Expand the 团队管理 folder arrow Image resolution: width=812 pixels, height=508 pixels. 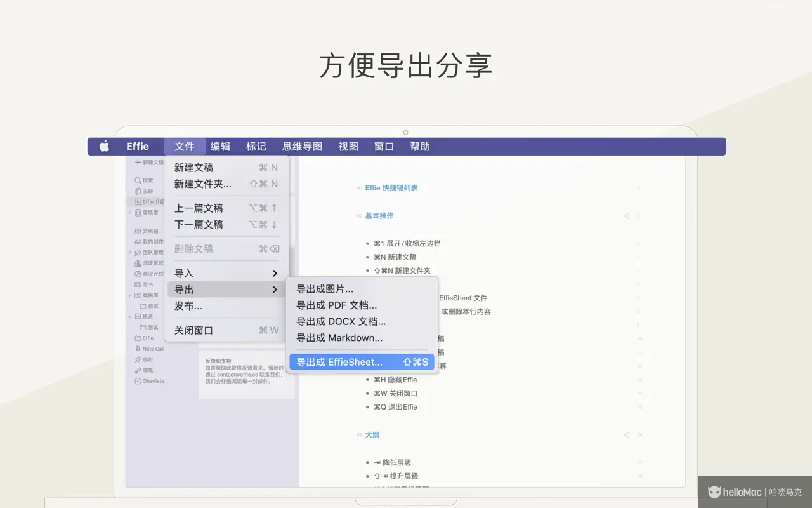(x=130, y=253)
